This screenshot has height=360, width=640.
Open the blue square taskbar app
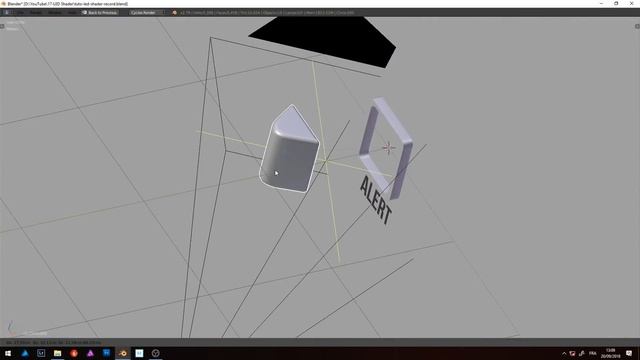[107, 353]
